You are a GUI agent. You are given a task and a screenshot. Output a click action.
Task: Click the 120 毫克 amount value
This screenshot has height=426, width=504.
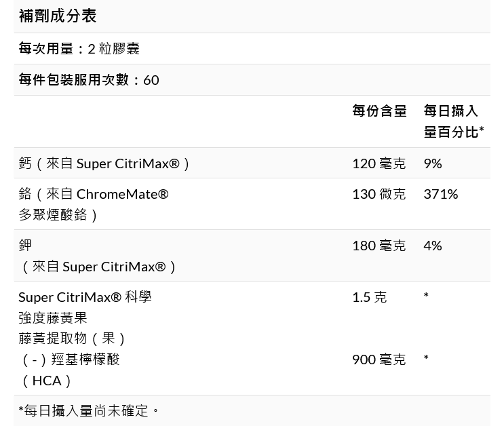pyautogui.click(x=379, y=163)
